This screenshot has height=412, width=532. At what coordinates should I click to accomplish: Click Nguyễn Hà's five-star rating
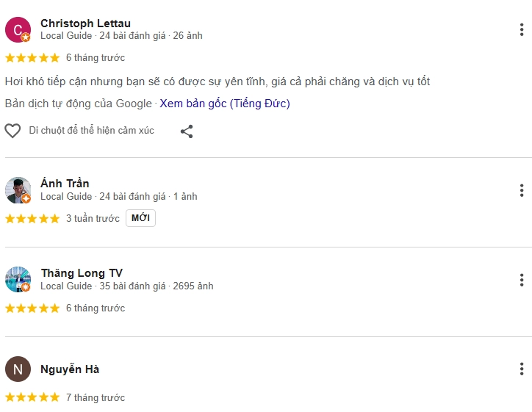point(32,397)
